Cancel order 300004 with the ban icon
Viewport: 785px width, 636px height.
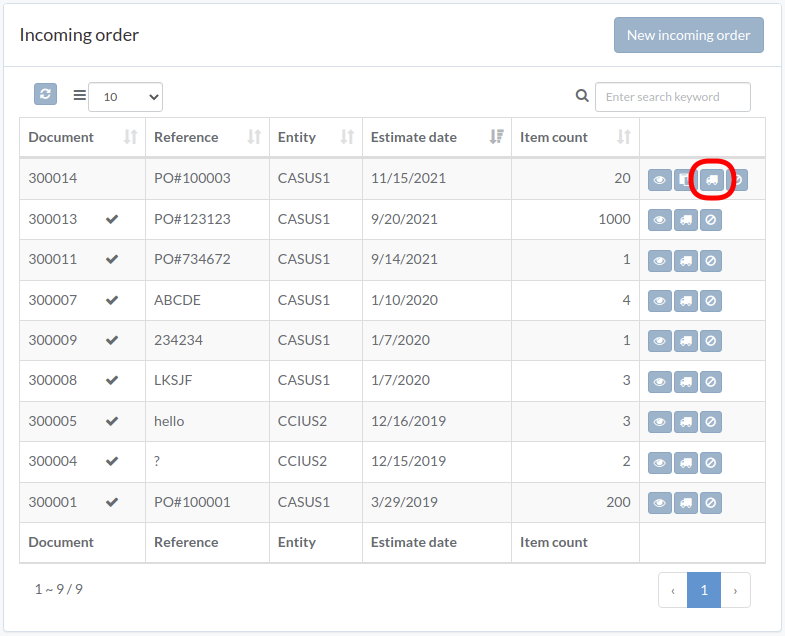coord(711,463)
